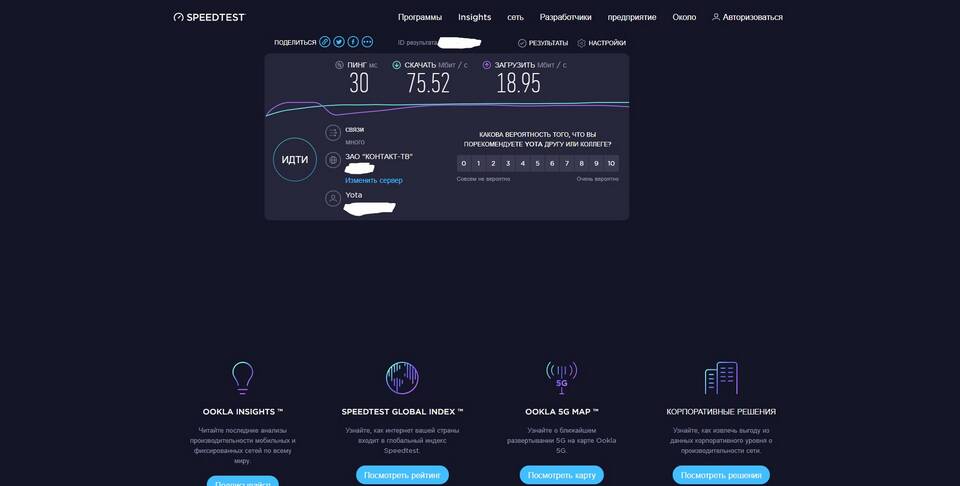The height and width of the screenshot is (486, 960).
Task: Click the gear icon next to НАСТРОЙКИ
Action: point(582,43)
